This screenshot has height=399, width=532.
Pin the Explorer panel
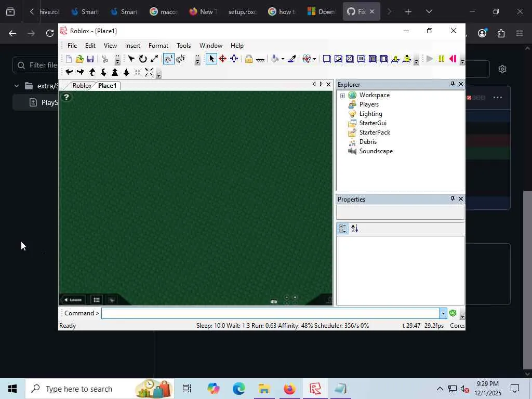pos(453,84)
